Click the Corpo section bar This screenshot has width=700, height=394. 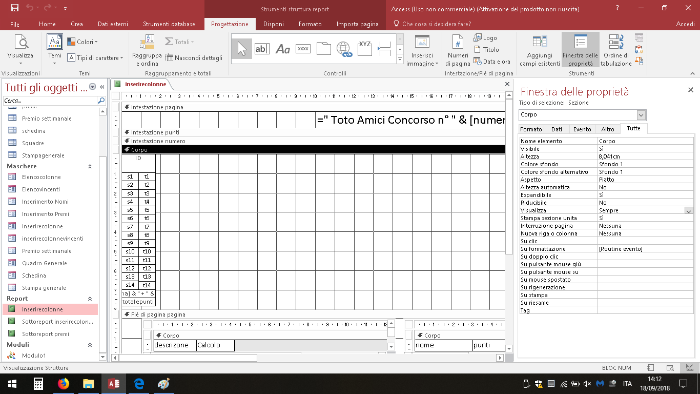point(313,149)
